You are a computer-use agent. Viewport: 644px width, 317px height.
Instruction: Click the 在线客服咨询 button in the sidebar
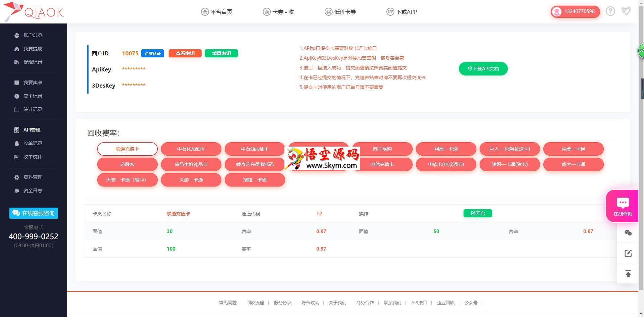pos(34,213)
